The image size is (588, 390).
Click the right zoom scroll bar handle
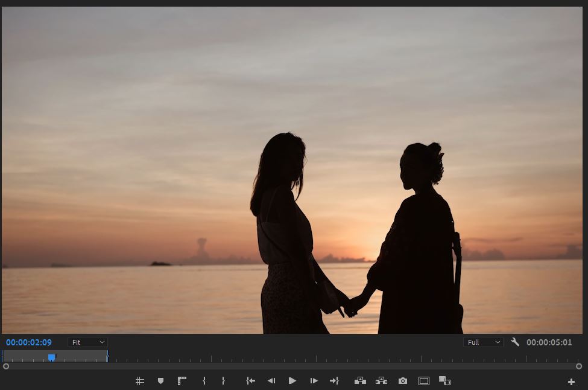click(579, 366)
